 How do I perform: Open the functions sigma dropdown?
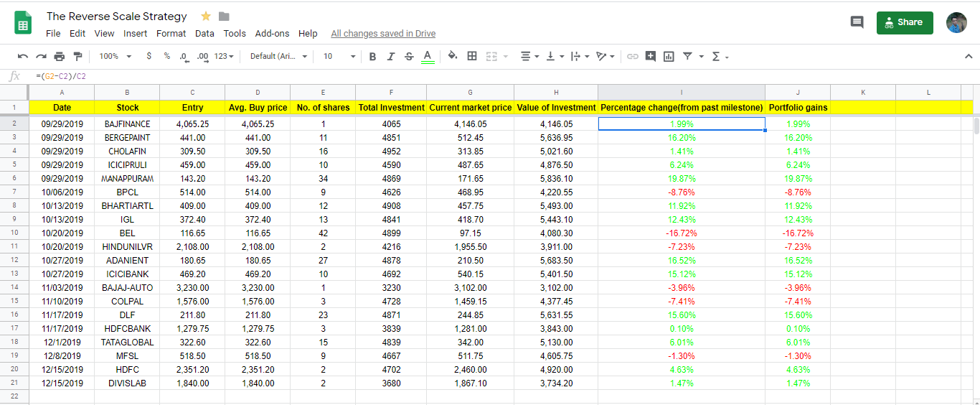[x=720, y=56]
